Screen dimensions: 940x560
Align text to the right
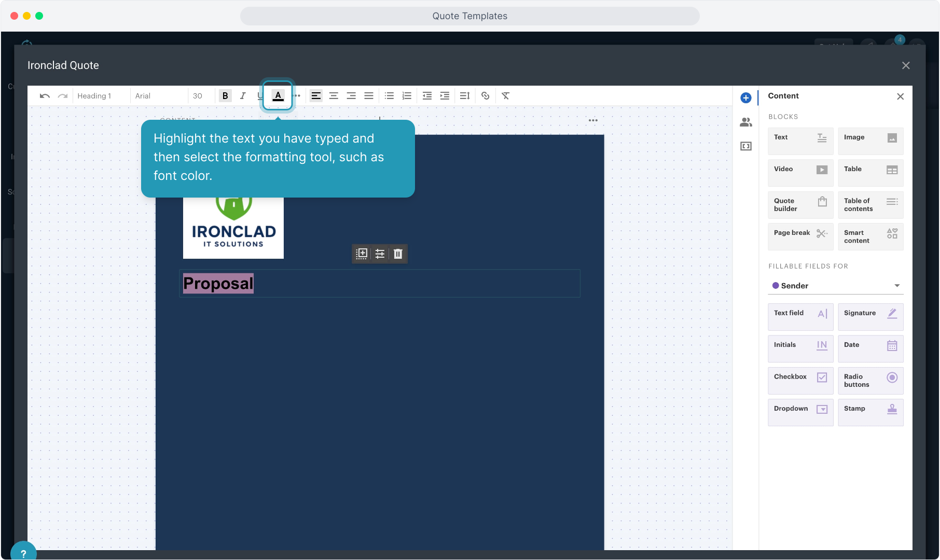coord(351,96)
